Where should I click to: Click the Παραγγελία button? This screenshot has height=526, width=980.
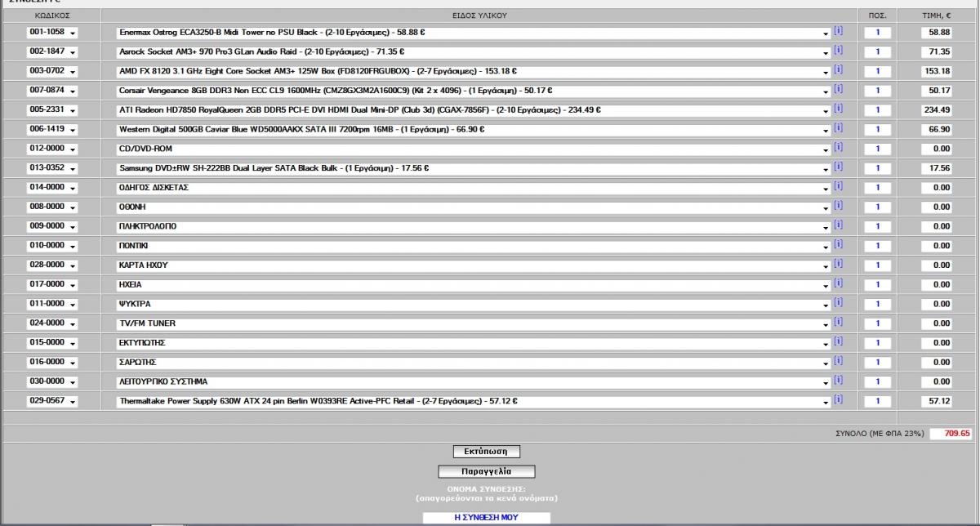(x=487, y=471)
